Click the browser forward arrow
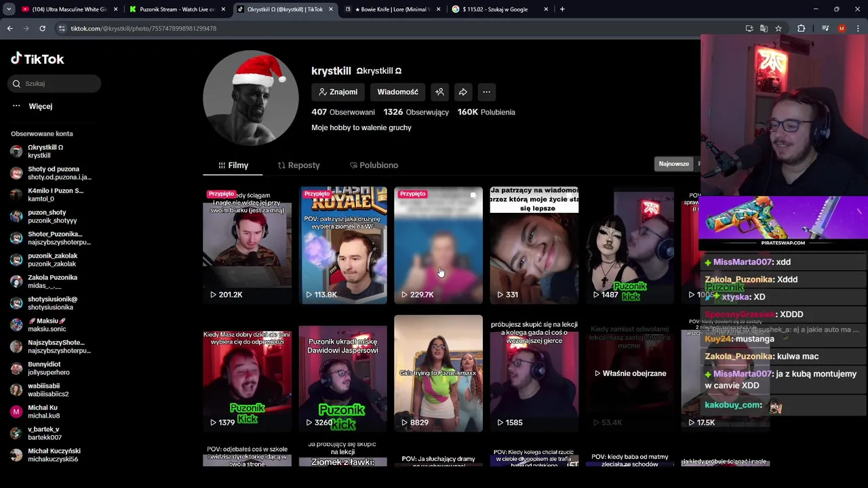 (x=26, y=28)
